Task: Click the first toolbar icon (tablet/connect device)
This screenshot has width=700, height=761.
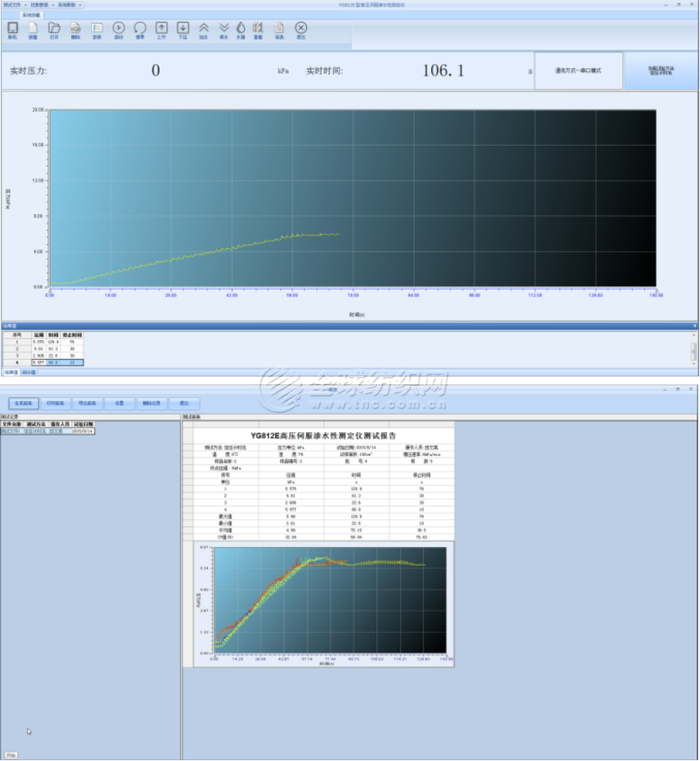Action: pos(13,30)
